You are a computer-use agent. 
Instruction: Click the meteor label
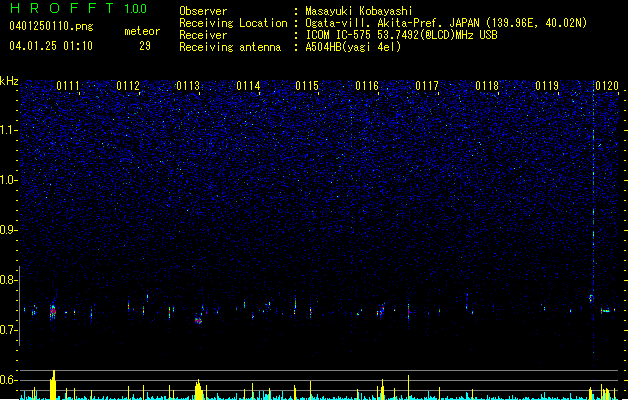pos(142,31)
